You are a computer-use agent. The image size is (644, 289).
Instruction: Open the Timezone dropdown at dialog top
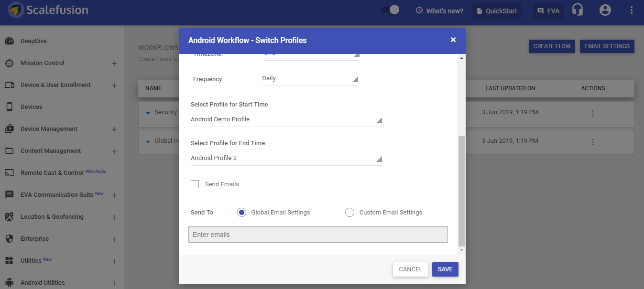(x=311, y=56)
